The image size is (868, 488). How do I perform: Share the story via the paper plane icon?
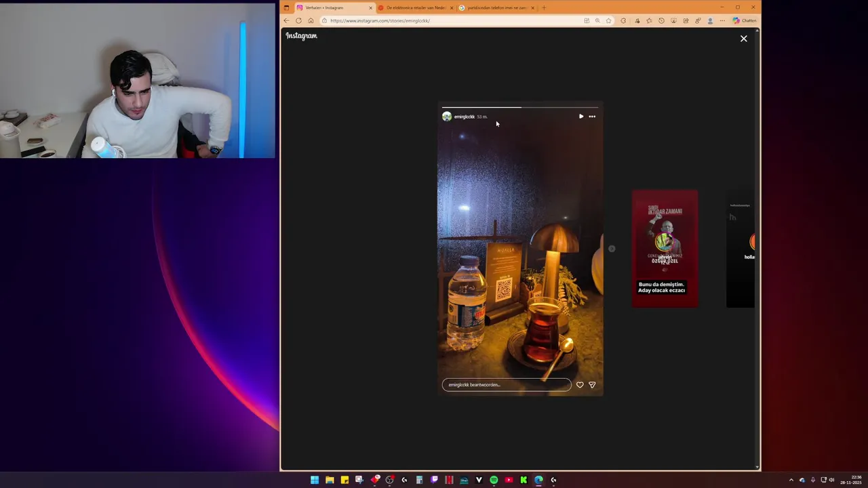coord(592,385)
